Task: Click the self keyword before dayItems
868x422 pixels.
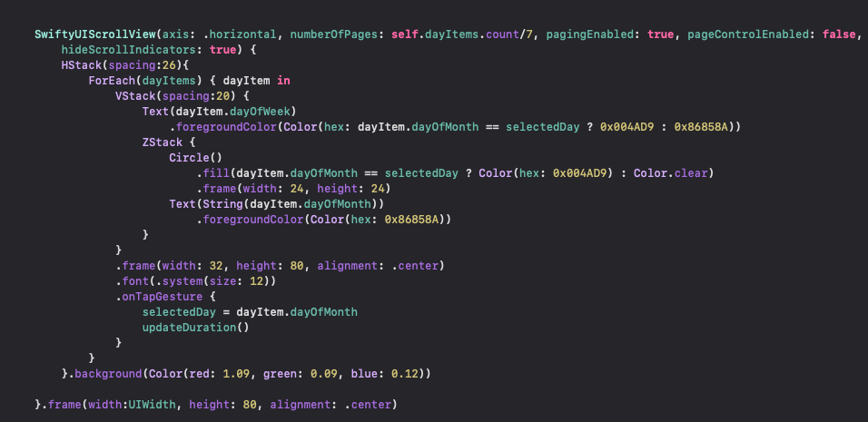Action: click(405, 34)
